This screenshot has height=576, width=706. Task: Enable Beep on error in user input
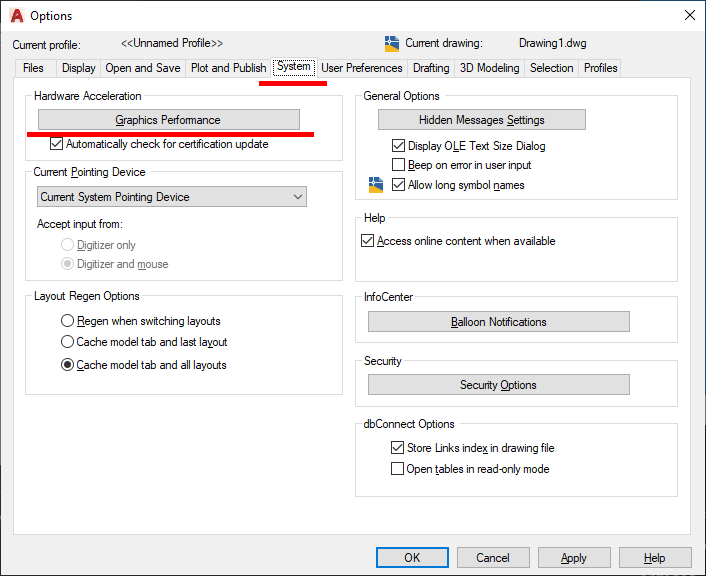click(399, 165)
